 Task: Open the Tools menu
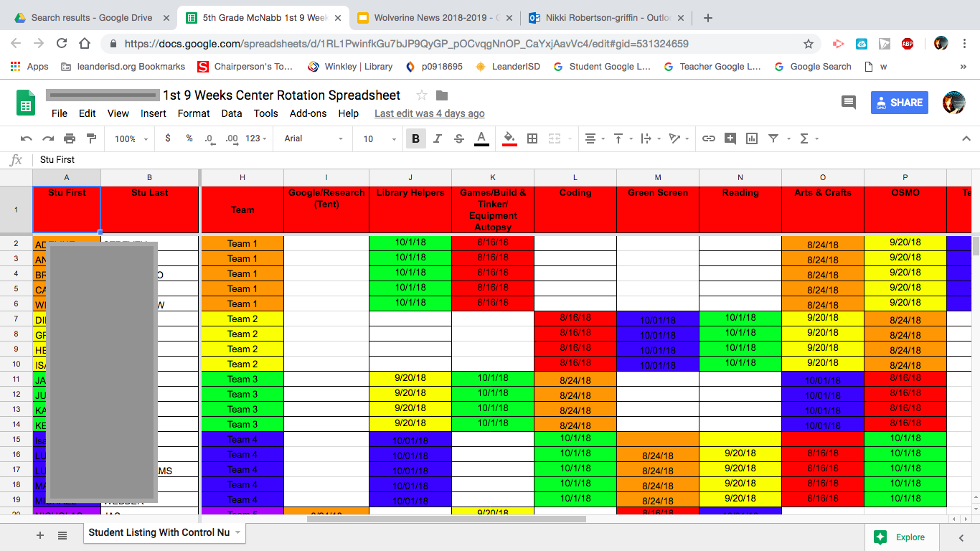(265, 113)
